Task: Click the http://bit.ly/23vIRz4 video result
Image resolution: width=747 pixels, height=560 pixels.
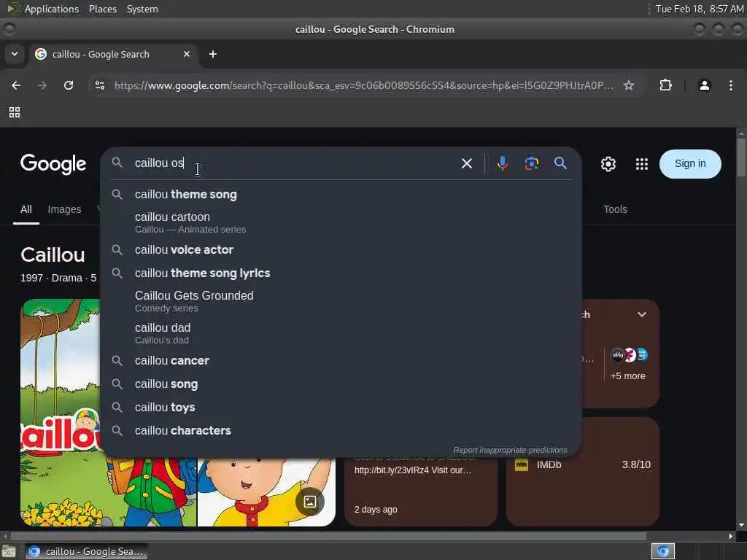Action: [x=413, y=470]
